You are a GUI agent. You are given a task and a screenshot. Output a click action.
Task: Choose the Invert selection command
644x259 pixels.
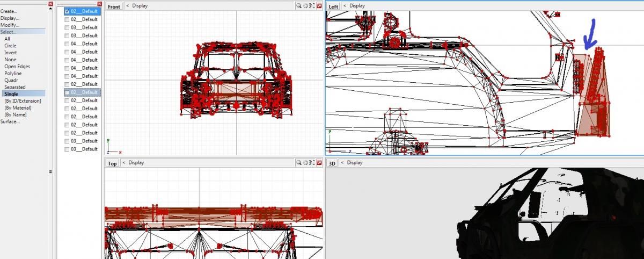coord(10,53)
